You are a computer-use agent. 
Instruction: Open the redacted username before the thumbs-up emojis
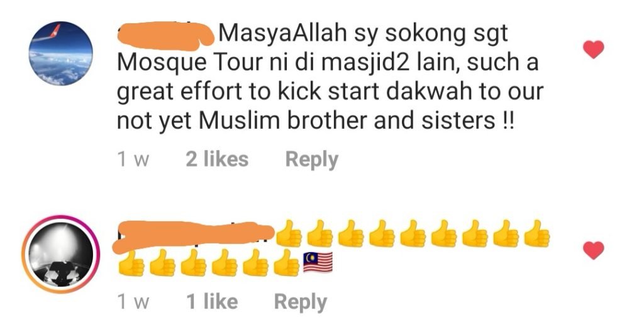tap(194, 236)
